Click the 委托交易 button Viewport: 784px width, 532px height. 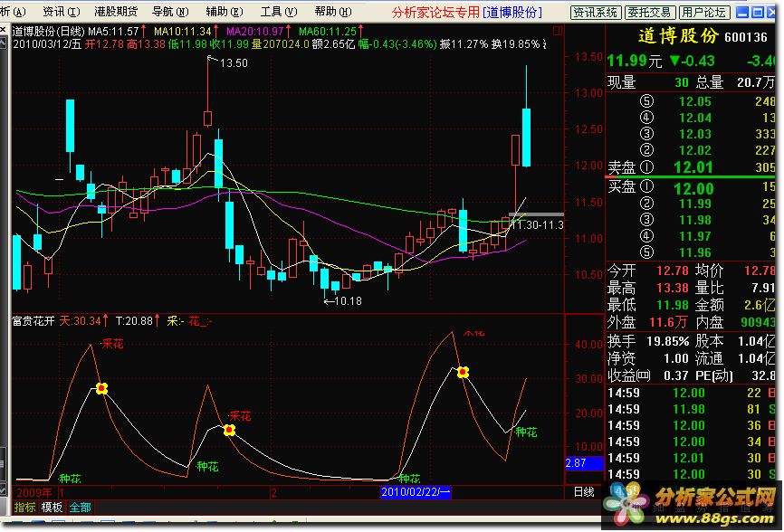point(650,13)
